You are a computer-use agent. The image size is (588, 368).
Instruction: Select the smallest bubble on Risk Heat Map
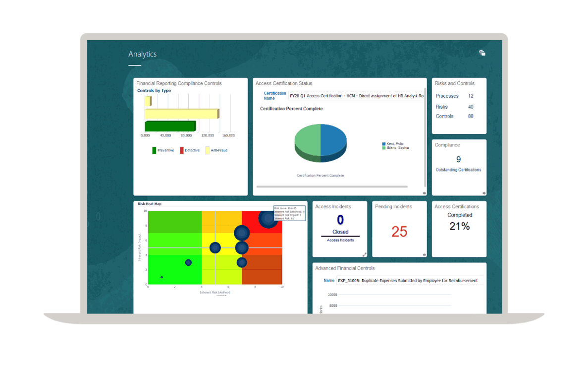[161, 277]
